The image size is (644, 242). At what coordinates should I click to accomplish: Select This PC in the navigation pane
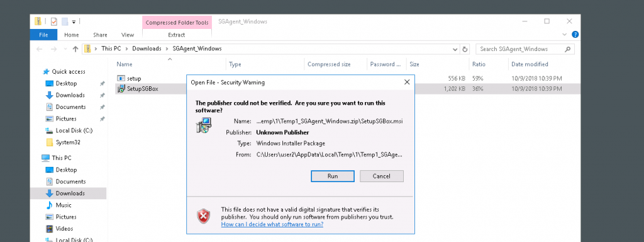pos(61,158)
